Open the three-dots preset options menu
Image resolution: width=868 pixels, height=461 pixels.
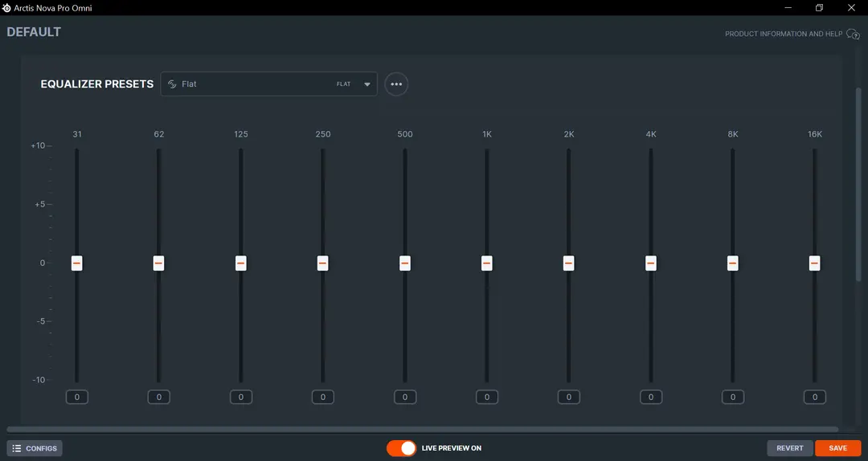396,84
